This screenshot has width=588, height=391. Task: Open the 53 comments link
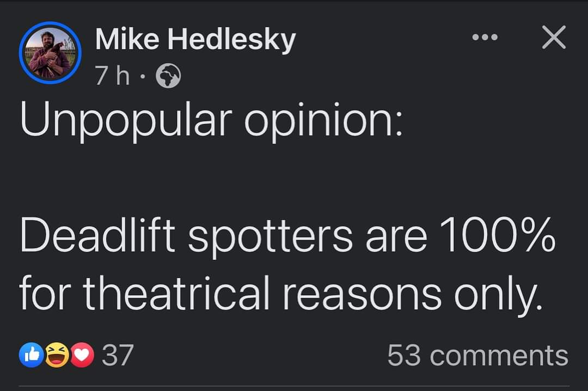click(x=477, y=356)
